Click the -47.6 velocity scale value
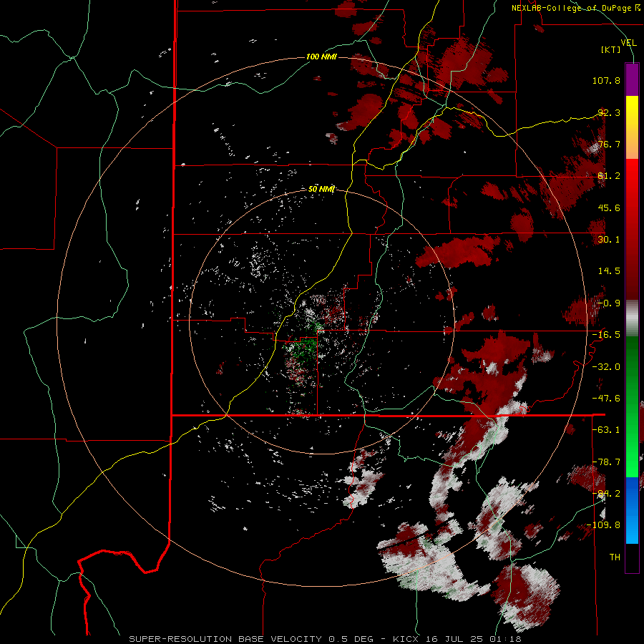Screen dimensions: 644x644 point(606,399)
